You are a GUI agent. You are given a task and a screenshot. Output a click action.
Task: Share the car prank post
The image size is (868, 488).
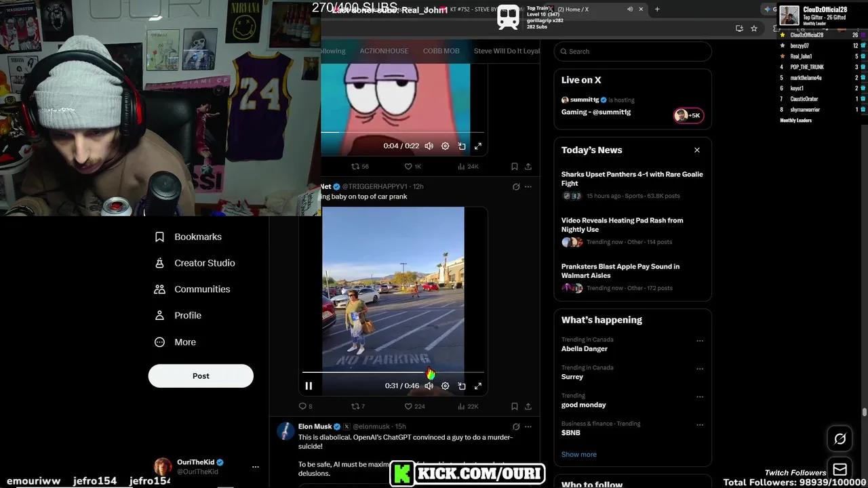[528, 406]
